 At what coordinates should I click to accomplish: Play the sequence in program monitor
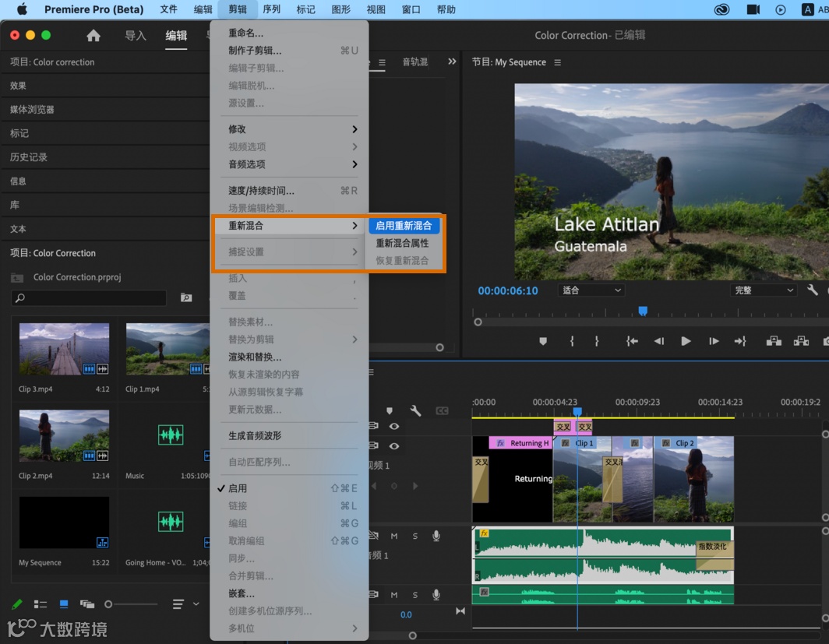[x=686, y=341]
